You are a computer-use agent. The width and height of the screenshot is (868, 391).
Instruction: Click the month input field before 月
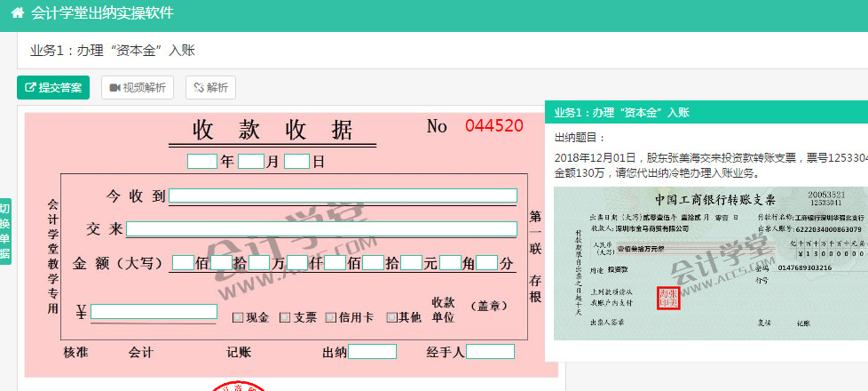coord(251,162)
